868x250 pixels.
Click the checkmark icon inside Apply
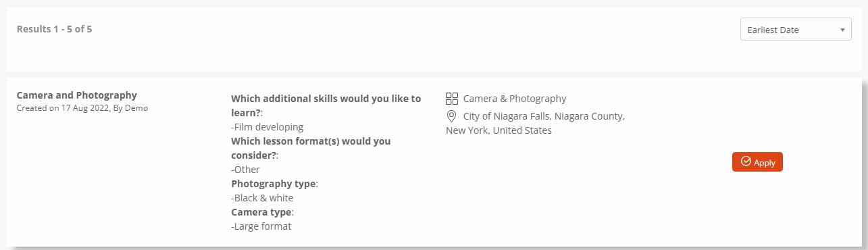point(746,161)
